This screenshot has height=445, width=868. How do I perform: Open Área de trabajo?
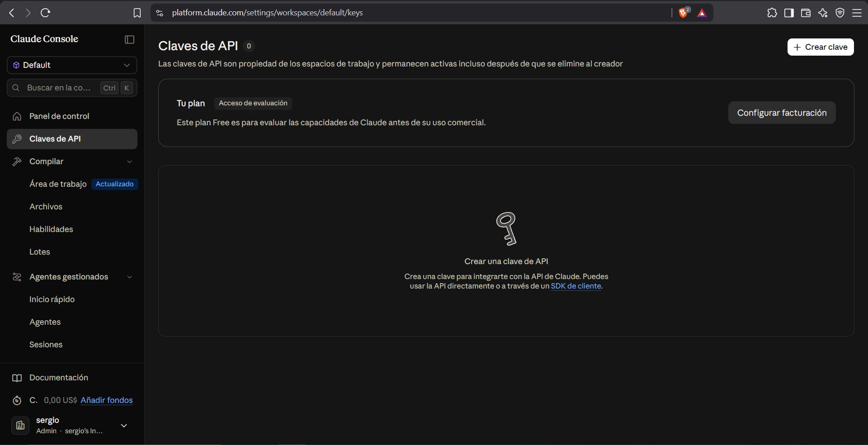click(58, 184)
